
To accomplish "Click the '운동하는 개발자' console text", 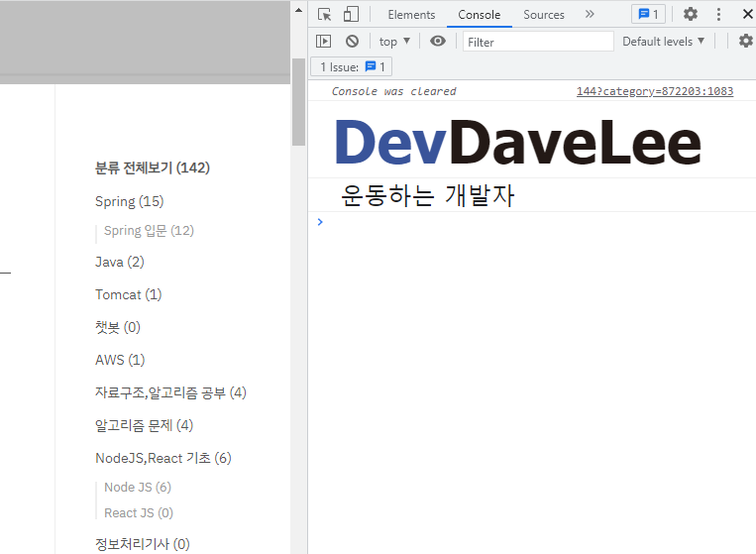I will (x=428, y=195).
